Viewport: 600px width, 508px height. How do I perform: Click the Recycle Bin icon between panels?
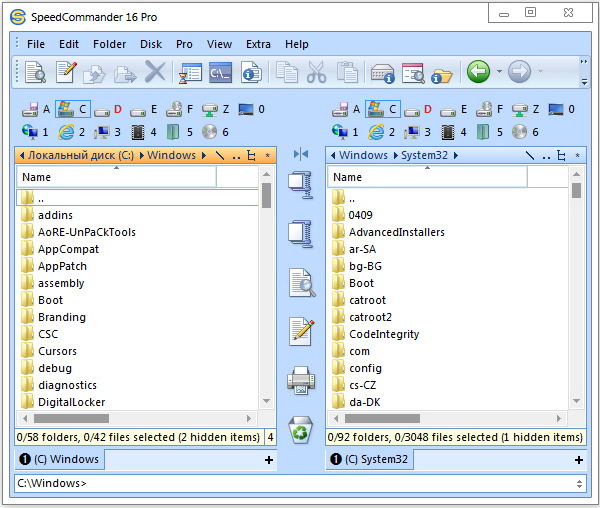[301, 430]
